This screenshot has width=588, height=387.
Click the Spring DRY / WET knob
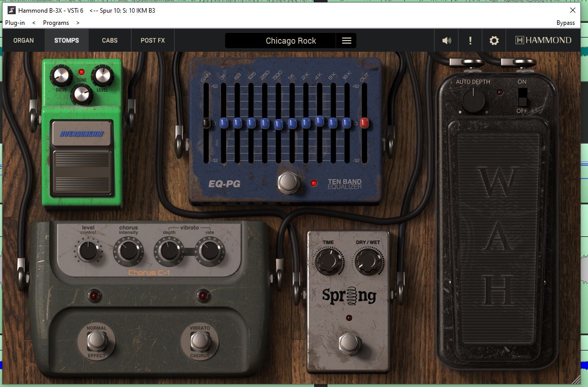(369, 261)
